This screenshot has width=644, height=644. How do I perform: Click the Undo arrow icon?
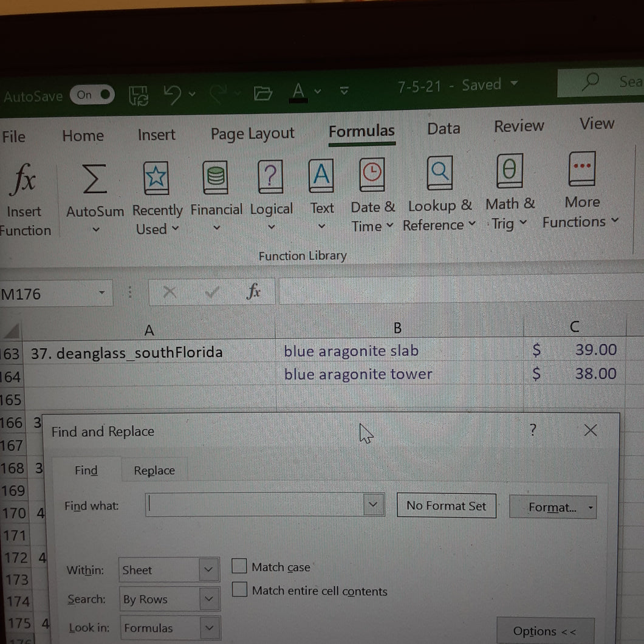172,95
